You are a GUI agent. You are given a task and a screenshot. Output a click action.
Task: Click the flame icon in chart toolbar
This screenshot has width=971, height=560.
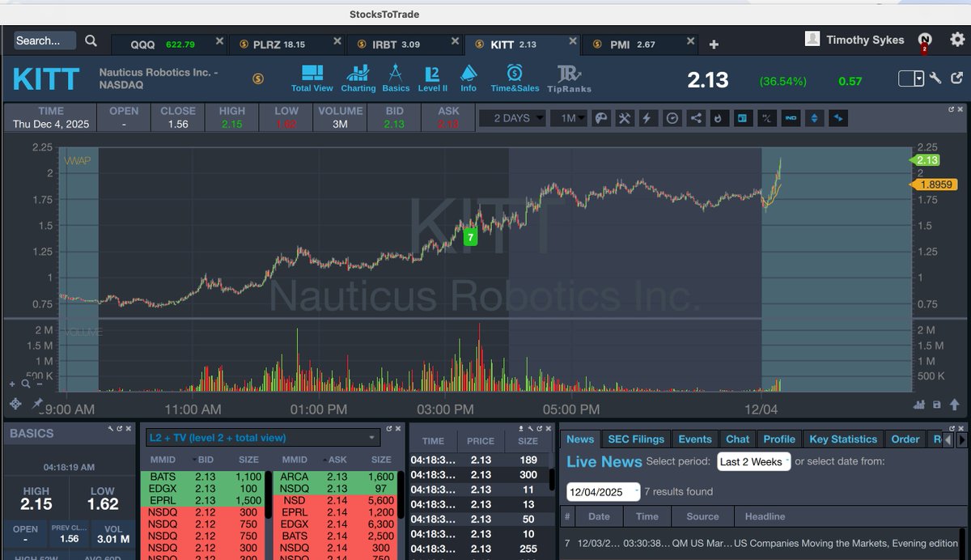719,118
